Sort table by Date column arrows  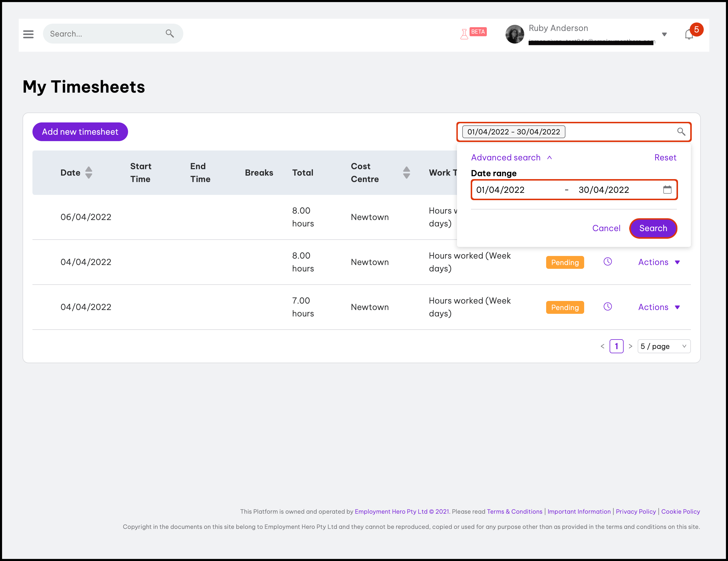(89, 173)
